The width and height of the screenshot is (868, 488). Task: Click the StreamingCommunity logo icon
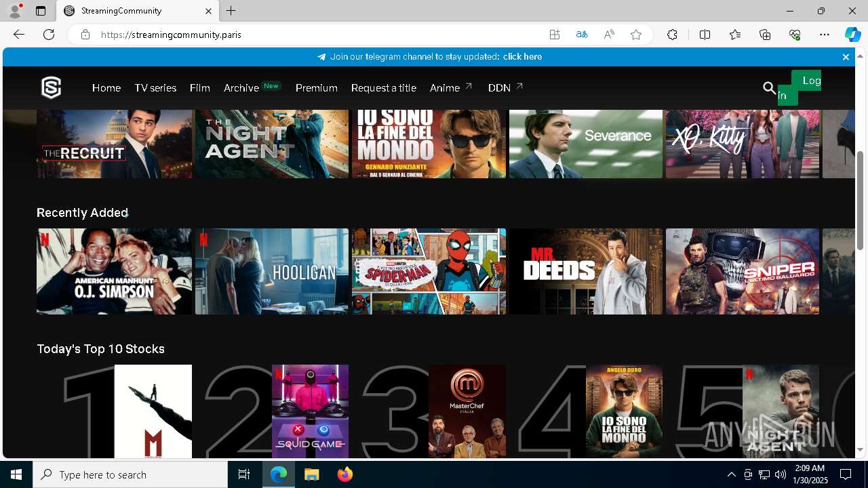click(x=51, y=87)
